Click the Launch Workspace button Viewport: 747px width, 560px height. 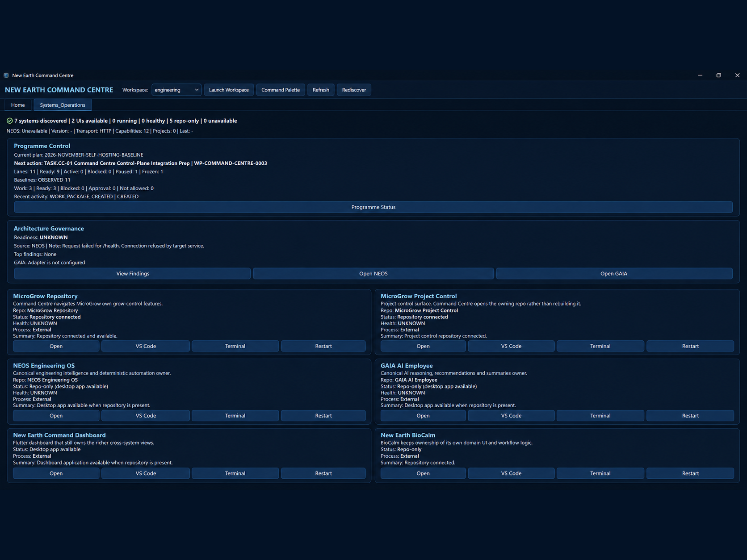[229, 90]
